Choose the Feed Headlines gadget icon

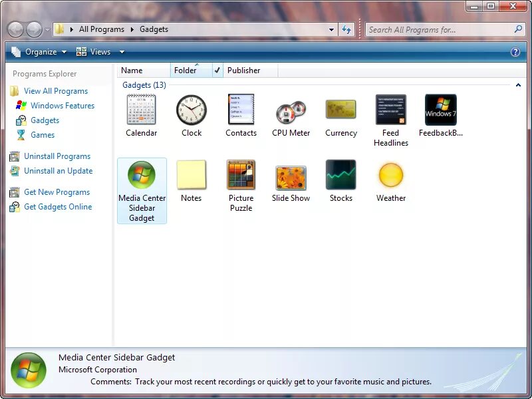[391, 110]
